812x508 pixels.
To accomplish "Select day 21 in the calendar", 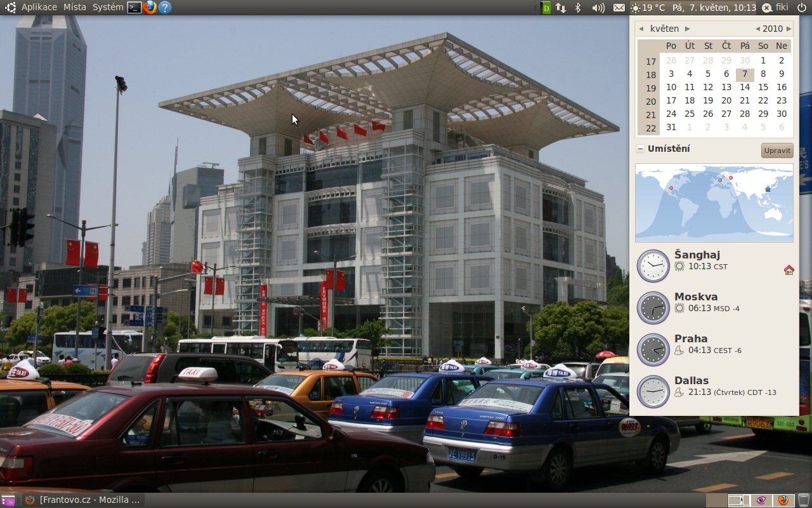I will click(745, 100).
